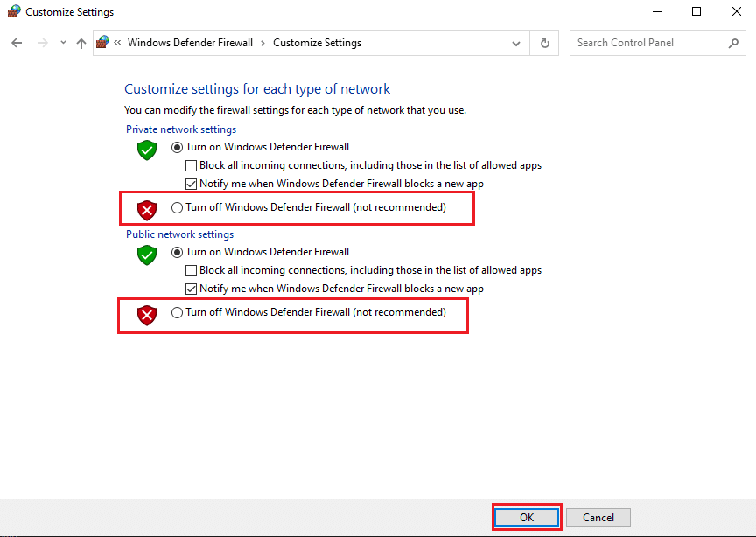The height and width of the screenshot is (537, 756).
Task: Select Turn off firewall for Public network
Action: pyautogui.click(x=178, y=313)
